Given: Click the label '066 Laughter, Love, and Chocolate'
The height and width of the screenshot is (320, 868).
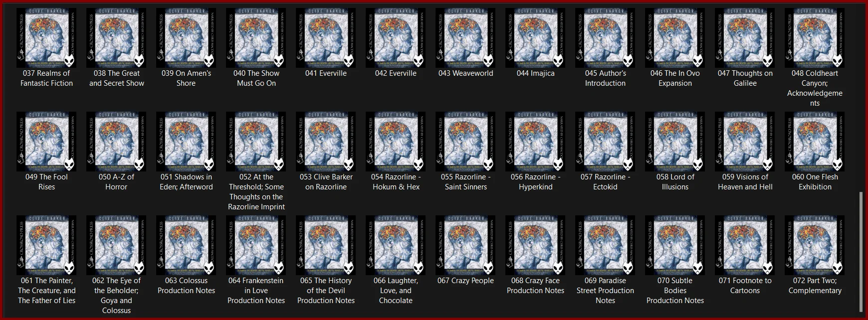Looking at the screenshot, I should tap(396, 291).
